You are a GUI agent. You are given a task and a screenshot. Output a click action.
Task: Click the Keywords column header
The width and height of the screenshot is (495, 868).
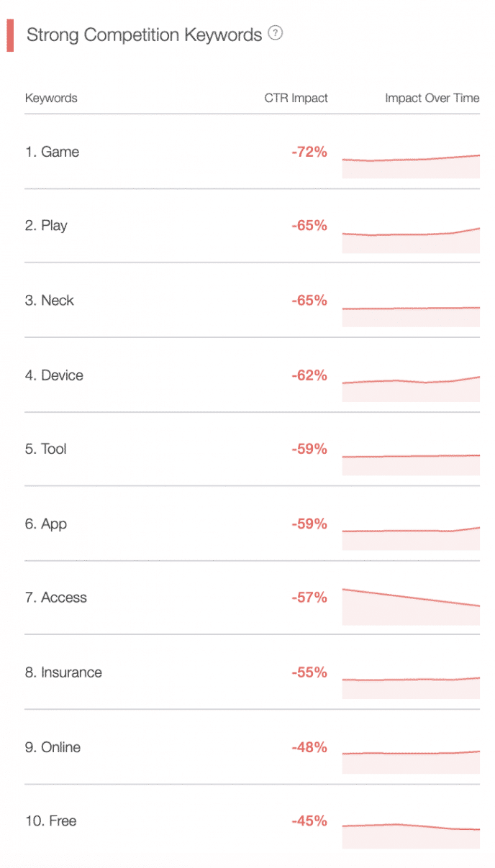51,98
